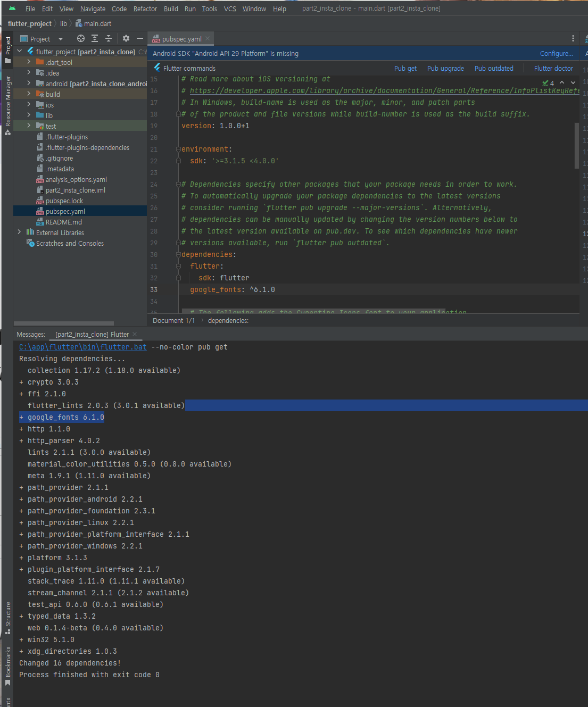Expand External Libraries node
Screen dimensions: 588x707
(20, 232)
